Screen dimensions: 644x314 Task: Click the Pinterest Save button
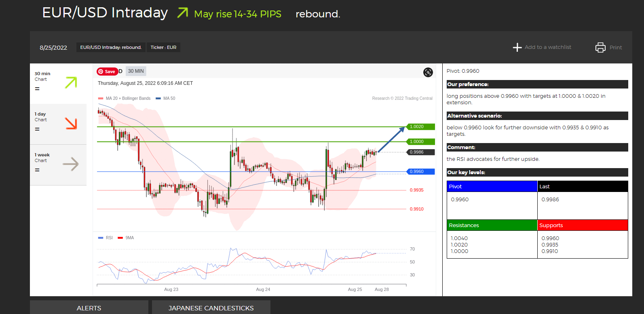pyautogui.click(x=107, y=72)
